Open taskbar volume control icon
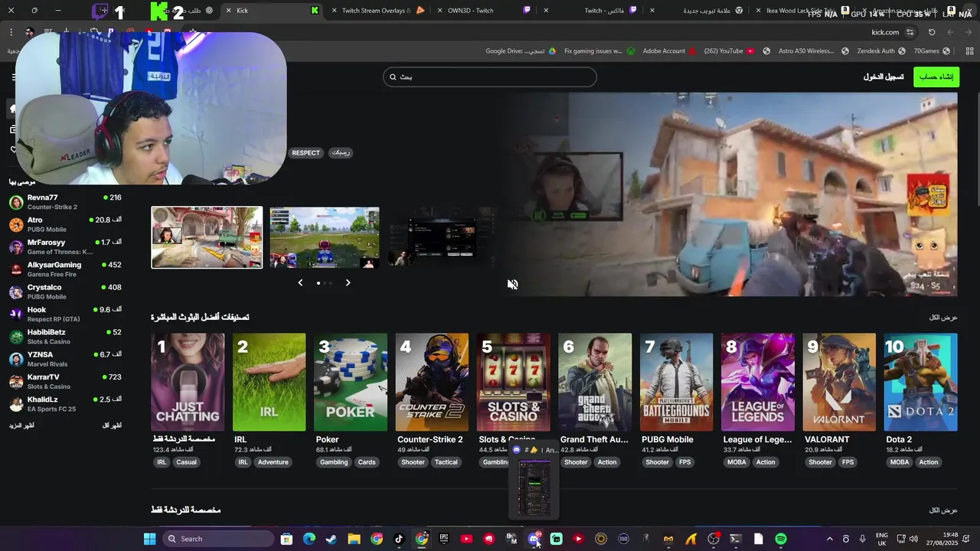This screenshot has width=980, height=551. [x=915, y=539]
